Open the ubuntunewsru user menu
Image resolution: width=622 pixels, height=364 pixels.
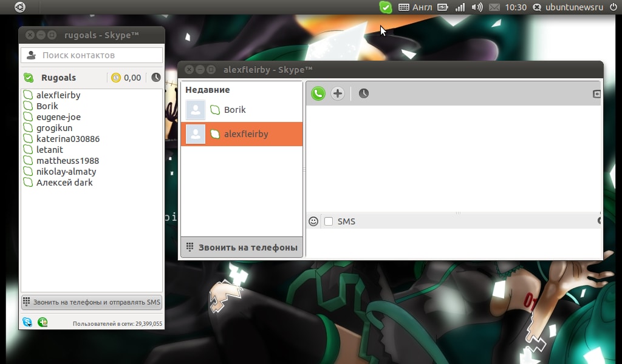[569, 7]
